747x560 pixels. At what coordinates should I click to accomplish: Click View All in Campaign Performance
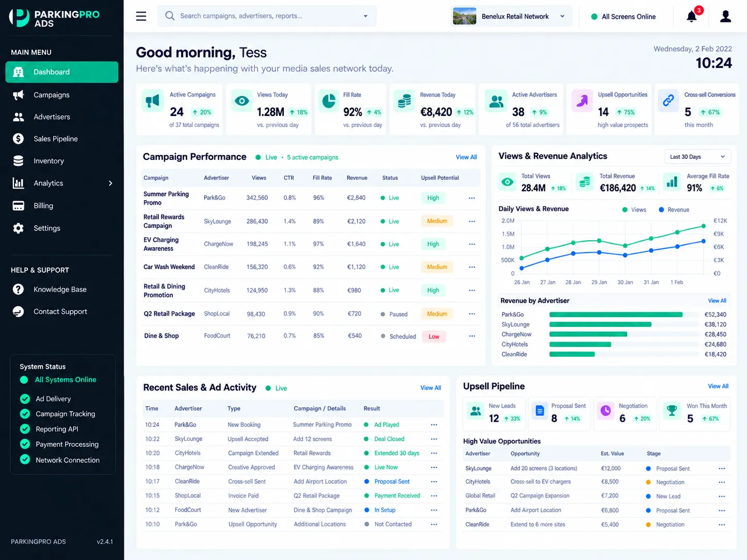(x=466, y=157)
